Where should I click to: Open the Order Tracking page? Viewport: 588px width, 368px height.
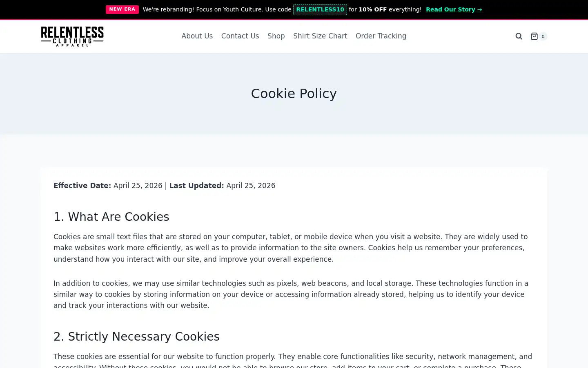pos(381,36)
